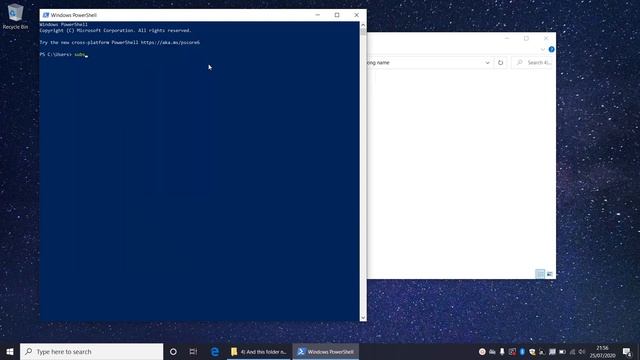This screenshot has width=640, height=360.
Task: Expand the File Explorer ribbon chevron
Action: pos(542,49)
